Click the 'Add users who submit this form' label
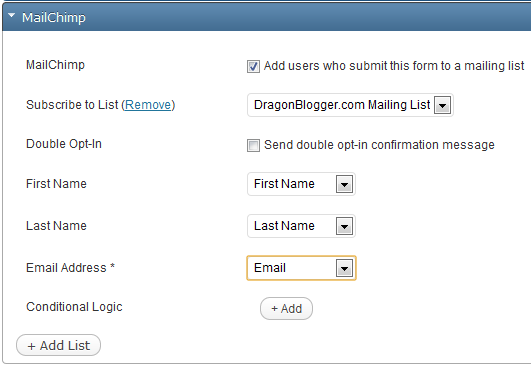 pyautogui.click(x=394, y=66)
